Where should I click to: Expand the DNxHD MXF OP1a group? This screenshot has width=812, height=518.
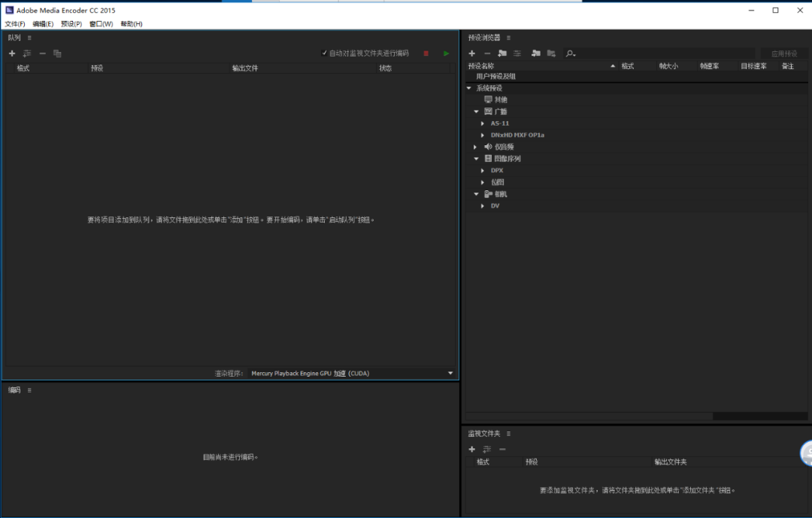483,135
